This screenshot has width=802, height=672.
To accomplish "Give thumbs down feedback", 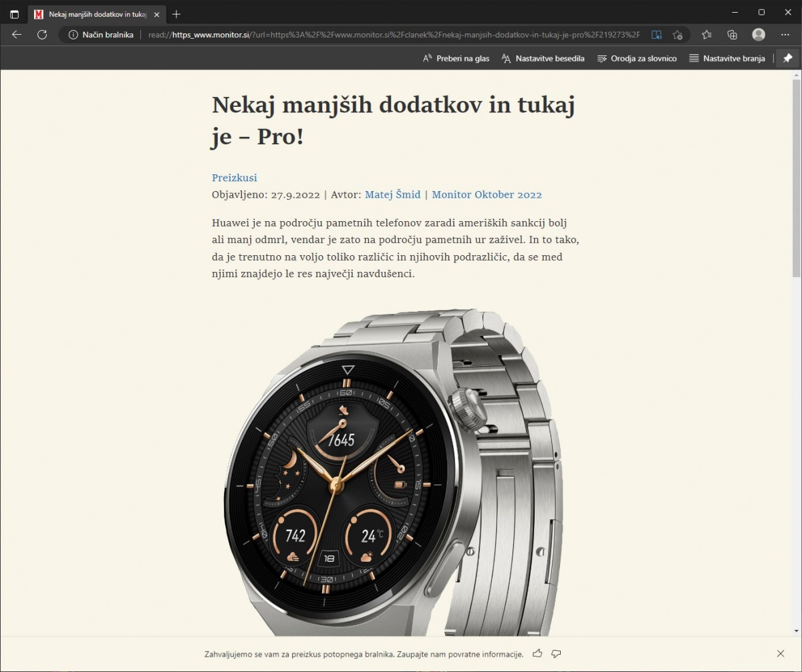I will point(556,653).
